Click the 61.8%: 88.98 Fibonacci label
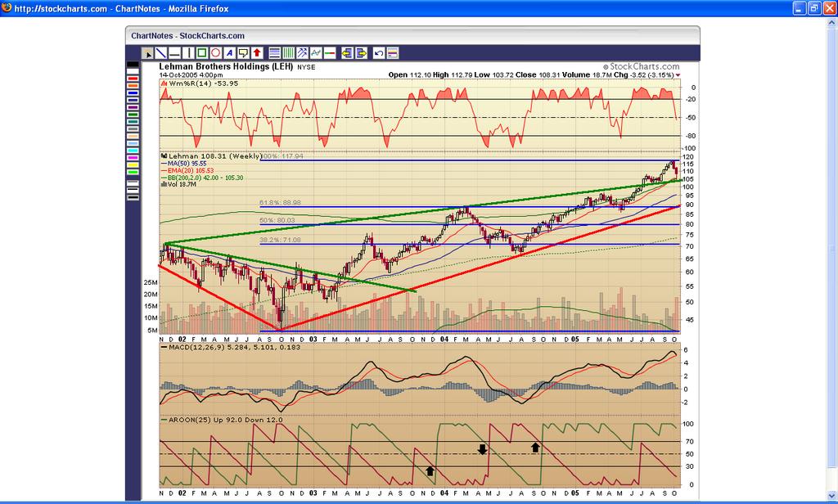This screenshot has height=504, width=838. [280, 203]
